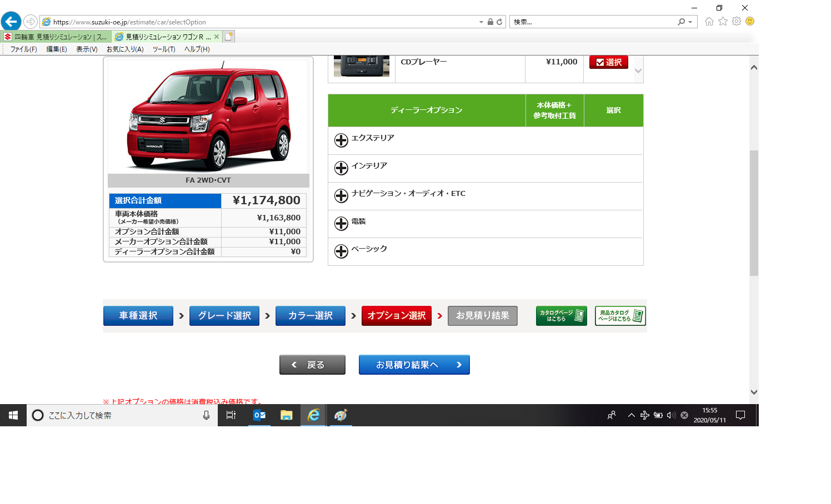
Task: Click the ここに入力して検索 taskbar search box
Action: 121,415
